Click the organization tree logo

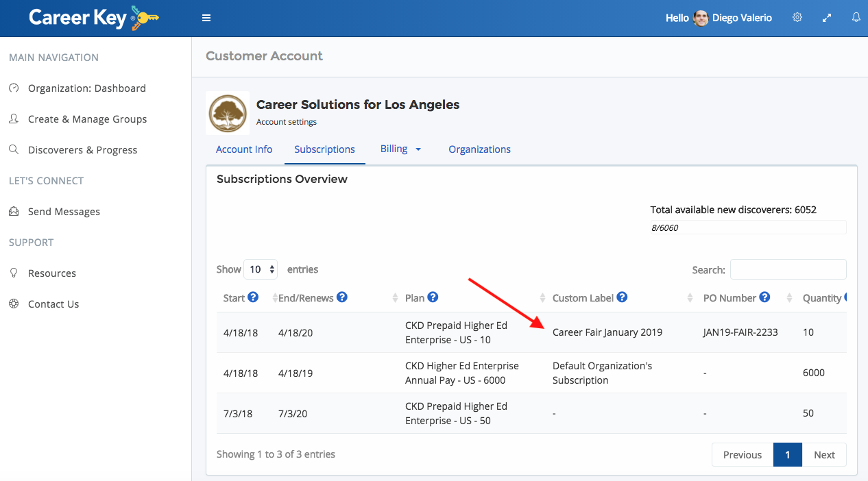click(228, 114)
